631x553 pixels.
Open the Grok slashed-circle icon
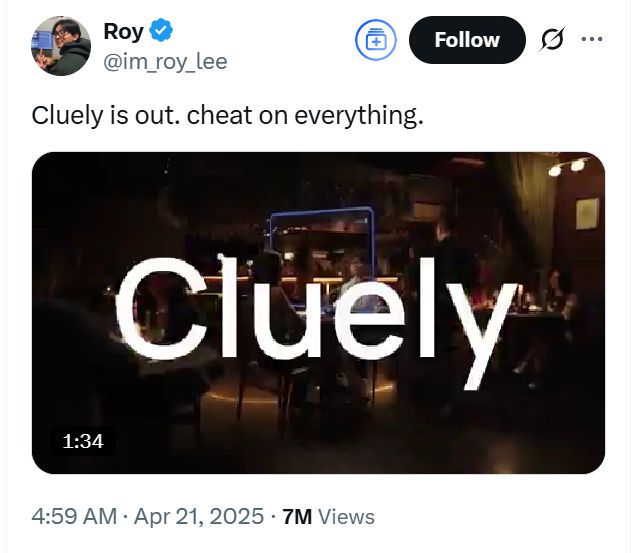pyautogui.click(x=551, y=40)
